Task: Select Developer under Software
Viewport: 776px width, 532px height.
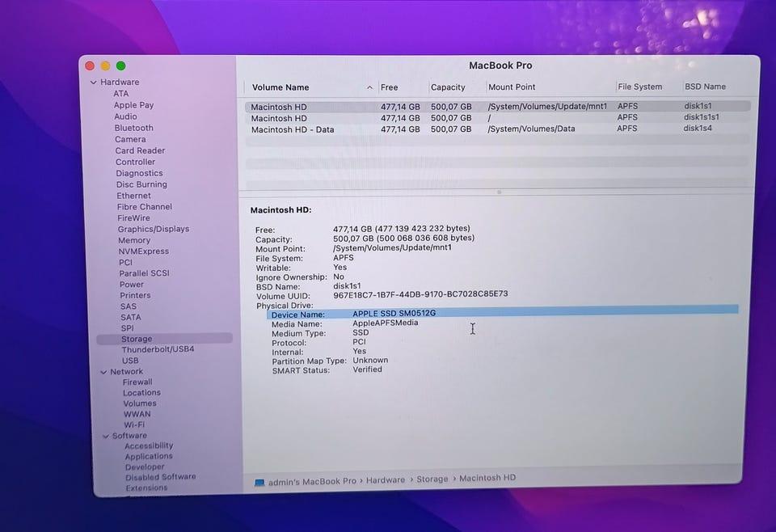Action: (x=145, y=467)
